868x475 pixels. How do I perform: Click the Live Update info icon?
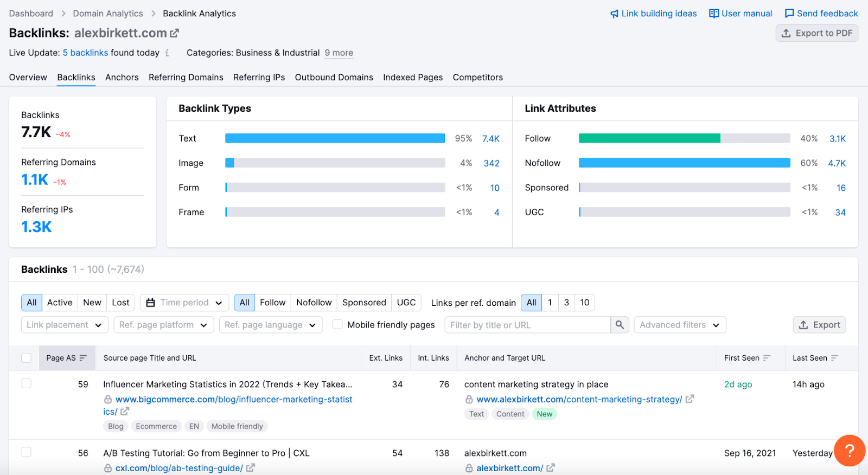(167, 53)
